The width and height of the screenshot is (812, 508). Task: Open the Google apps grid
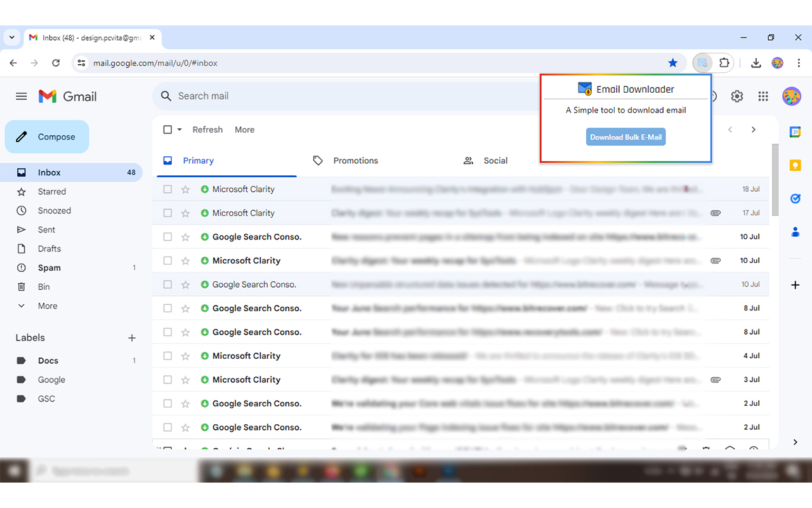point(763,96)
